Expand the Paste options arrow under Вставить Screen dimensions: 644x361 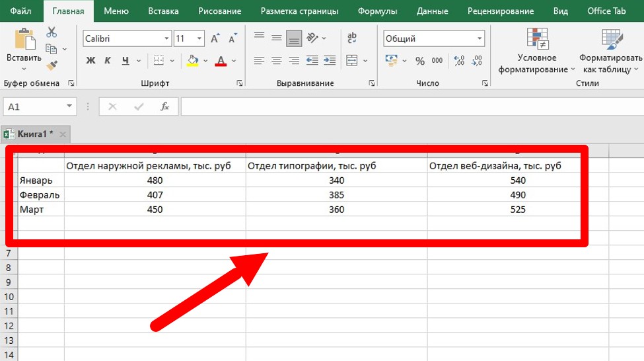pos(24,69)
